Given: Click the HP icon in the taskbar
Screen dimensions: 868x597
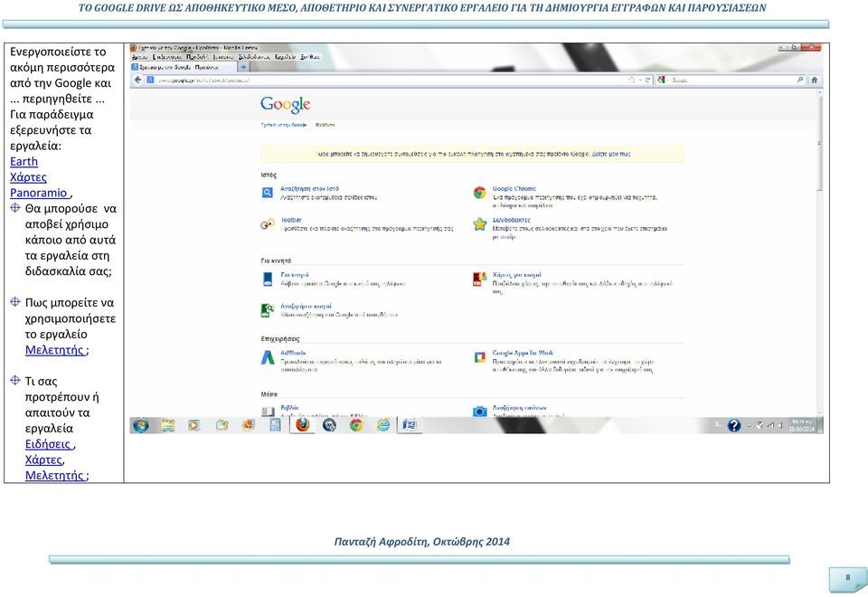Looking at the screenshot, I should pos(329,425).
